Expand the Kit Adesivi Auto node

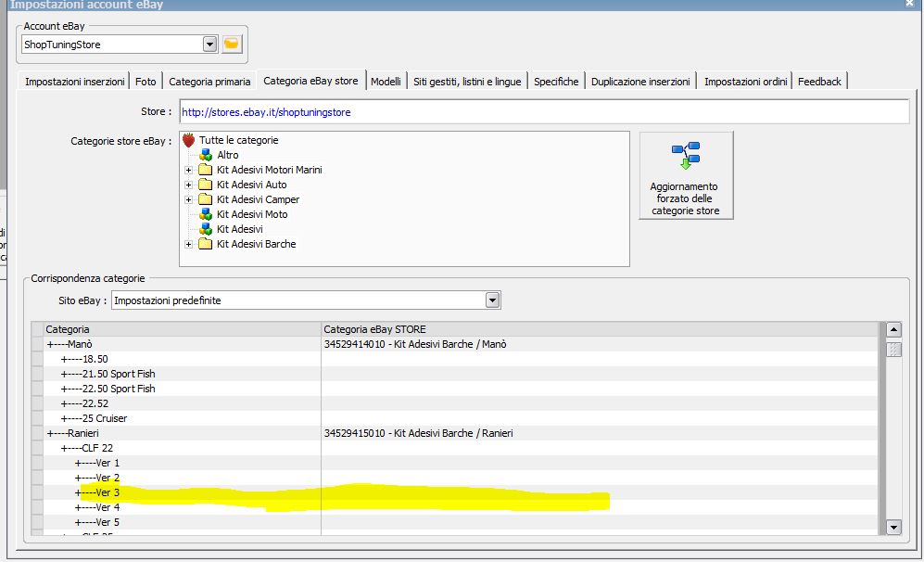[x=188, y=185]
